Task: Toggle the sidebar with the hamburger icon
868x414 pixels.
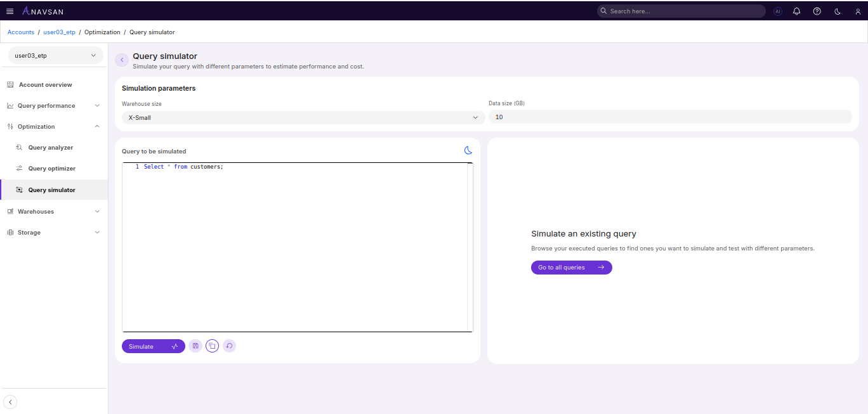Action: point(10,11)
